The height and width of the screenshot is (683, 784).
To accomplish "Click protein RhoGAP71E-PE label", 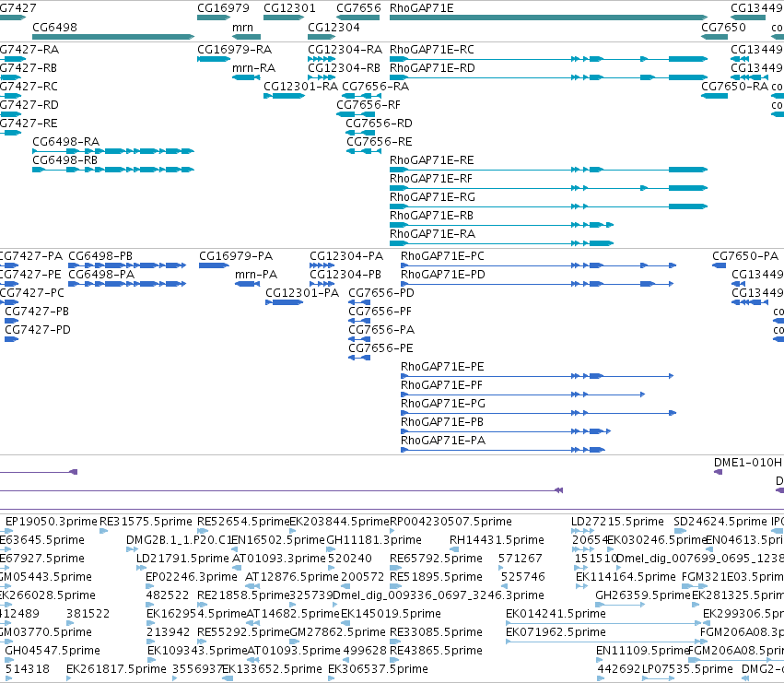I will point(442,367).
